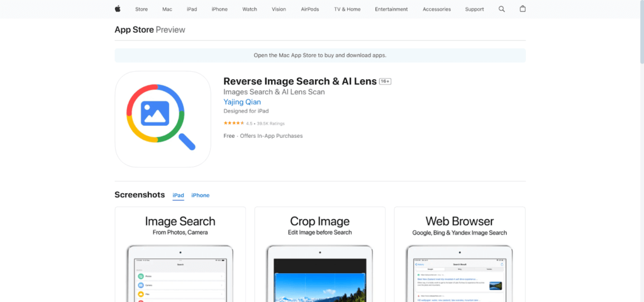Open the Mac menu item
The image size is (644, 302).
[x=167, y=9]
